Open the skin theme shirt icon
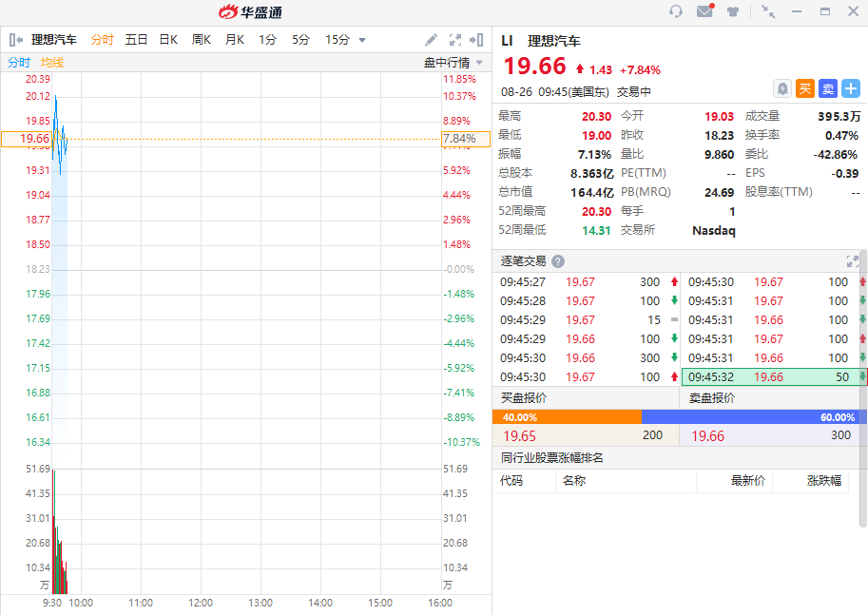Screen dimensions: 868x615 733,11
